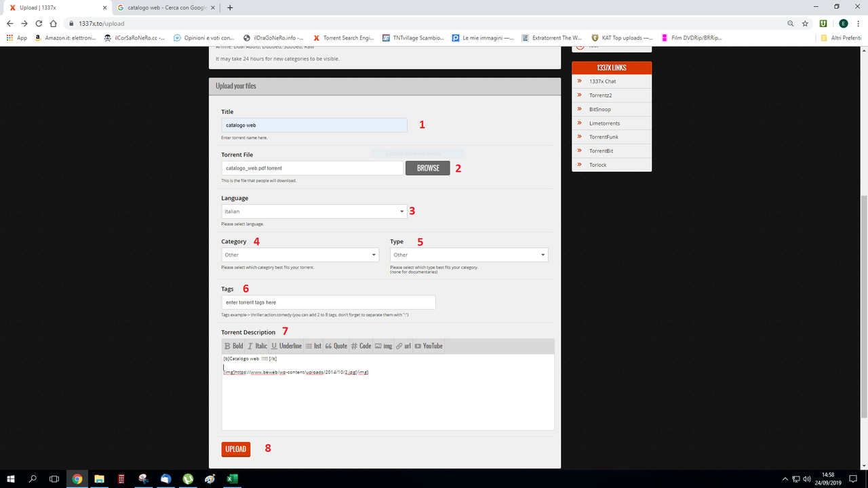The image size is (868, 488).
Task: Click inside the Torrent Description text area
Action: [x=388, y=392]
